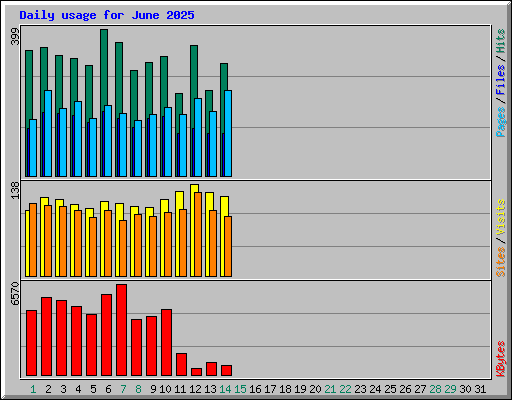Click the tallest green hits bar for day 6
Screen dimensions: 512x400
(x=104, y=67)
